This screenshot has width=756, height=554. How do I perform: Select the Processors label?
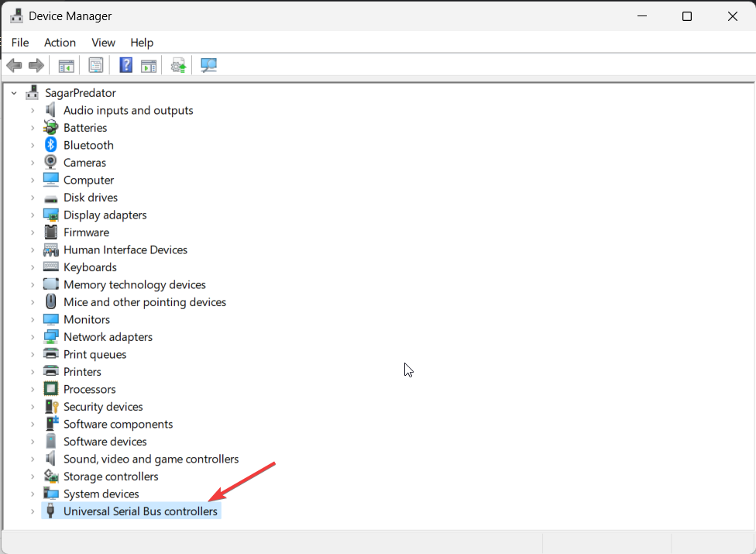(90, 389)
